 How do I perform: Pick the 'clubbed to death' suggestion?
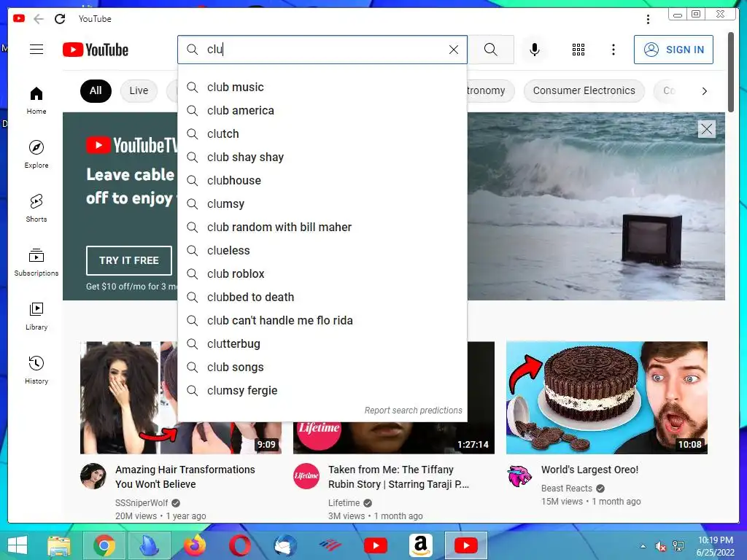pyautogui.click(x=322, y=297)
